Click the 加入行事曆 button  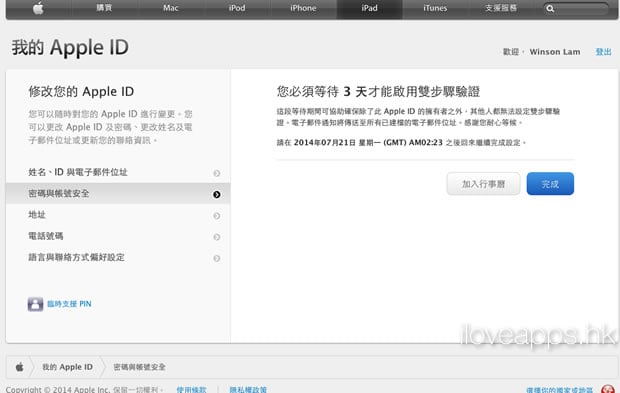tap(483, 184)
